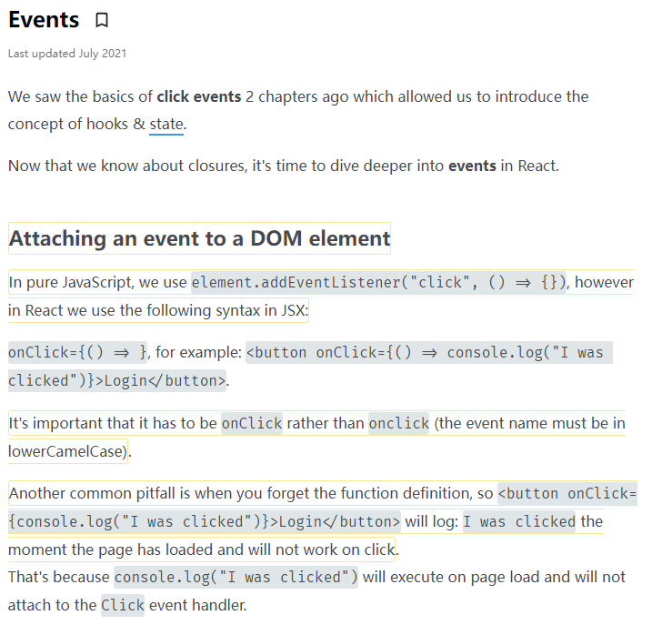The image size is (672, 625).
Task: Open the underlined "state" link
Action: tap(166, 123)
